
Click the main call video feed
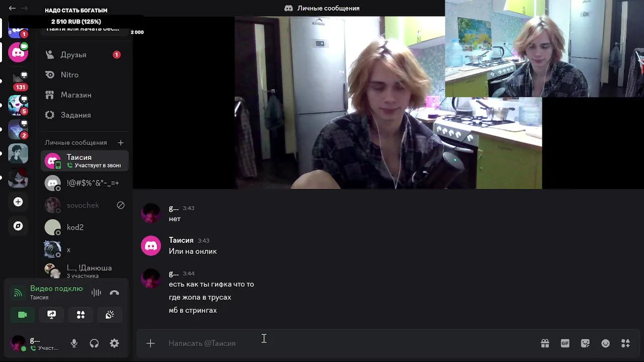[x=388, y=103]
